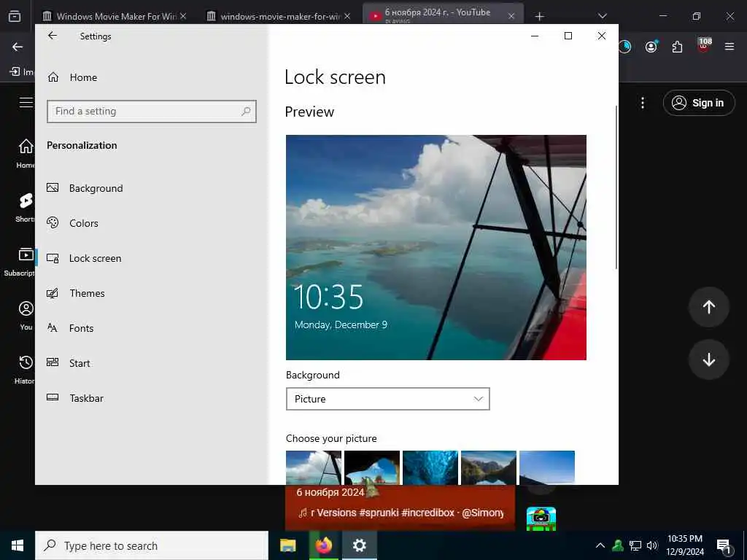
Task: Open Background personalization page
Action: (85, 188)
